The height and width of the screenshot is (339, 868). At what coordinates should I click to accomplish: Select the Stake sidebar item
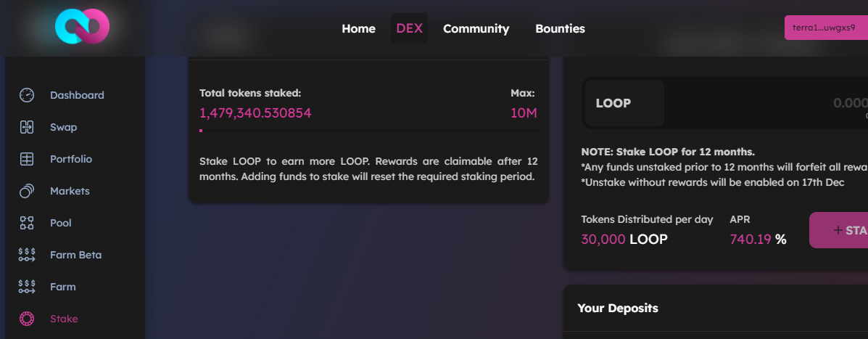pyautogui.click(x=65, y=319)
